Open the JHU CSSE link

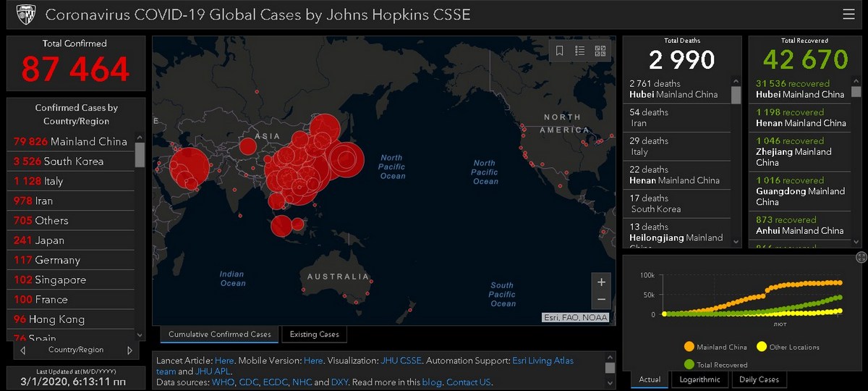(400, 360)
